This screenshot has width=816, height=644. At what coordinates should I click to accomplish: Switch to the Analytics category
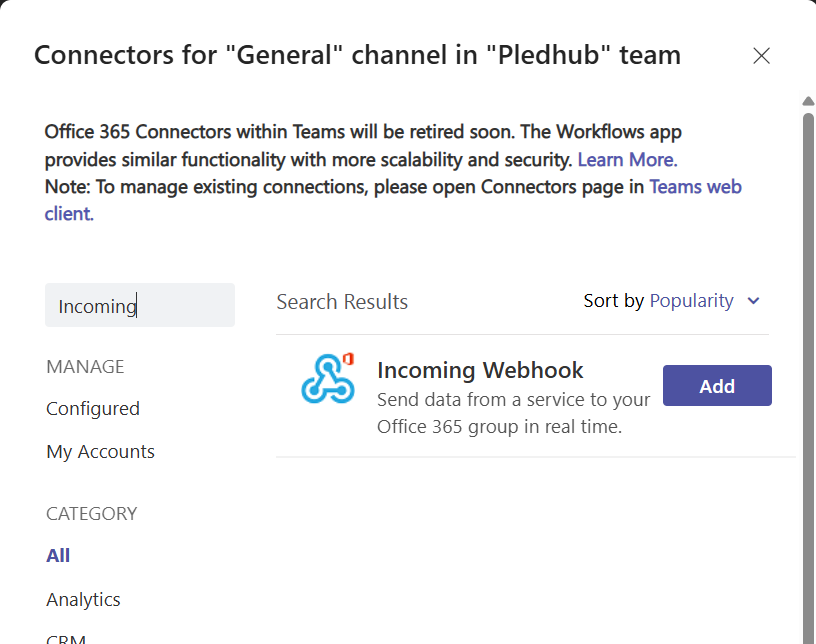[83, 599]
